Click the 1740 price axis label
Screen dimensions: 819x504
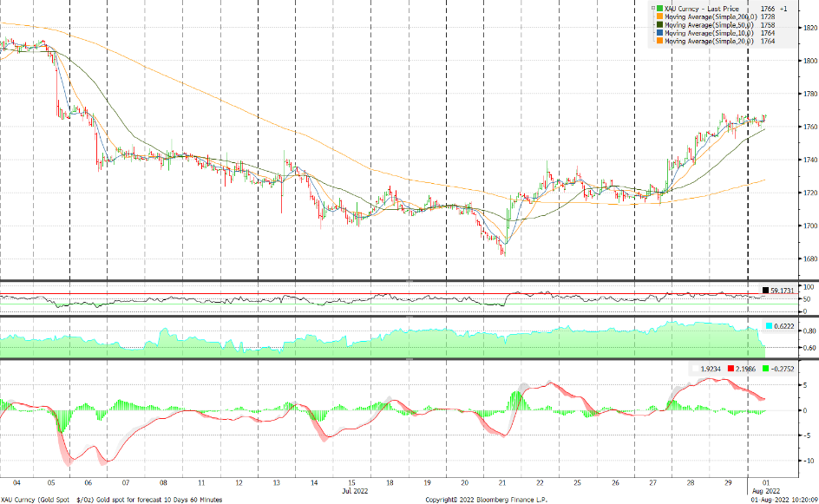coord(810,160)
